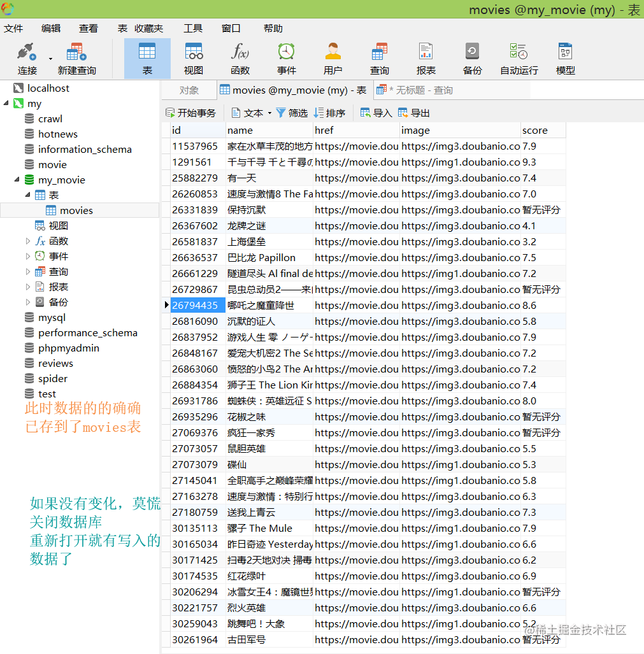Open the 模型 model toolbar icon
The height and width of the screenshot is (654, 644).
tap(566, 59)
